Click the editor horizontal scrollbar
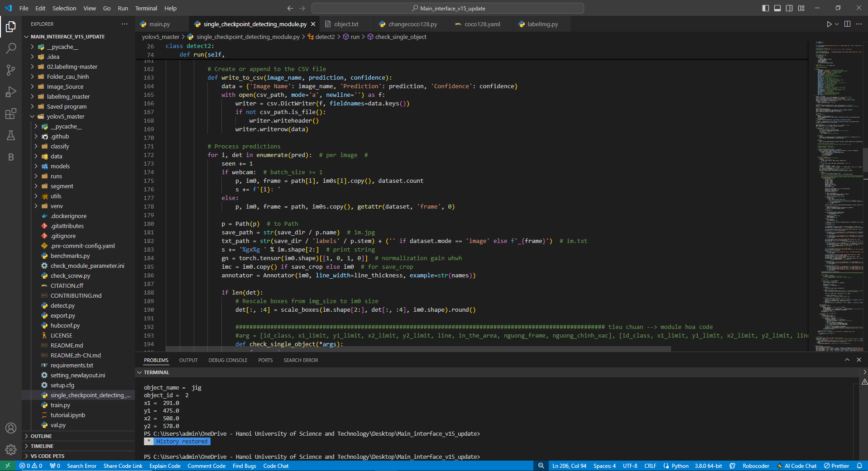 point(418,349)
